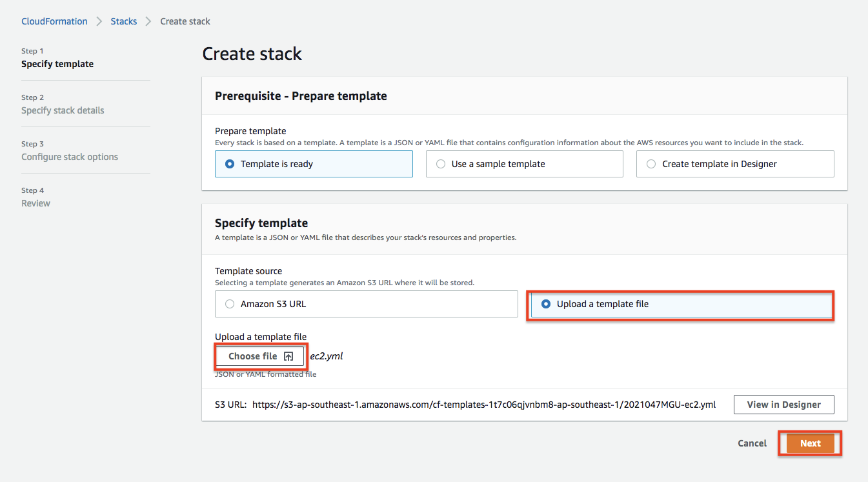Open Step 1 Specify template
The image size is (868, 482).
click(x=57, y=64)
